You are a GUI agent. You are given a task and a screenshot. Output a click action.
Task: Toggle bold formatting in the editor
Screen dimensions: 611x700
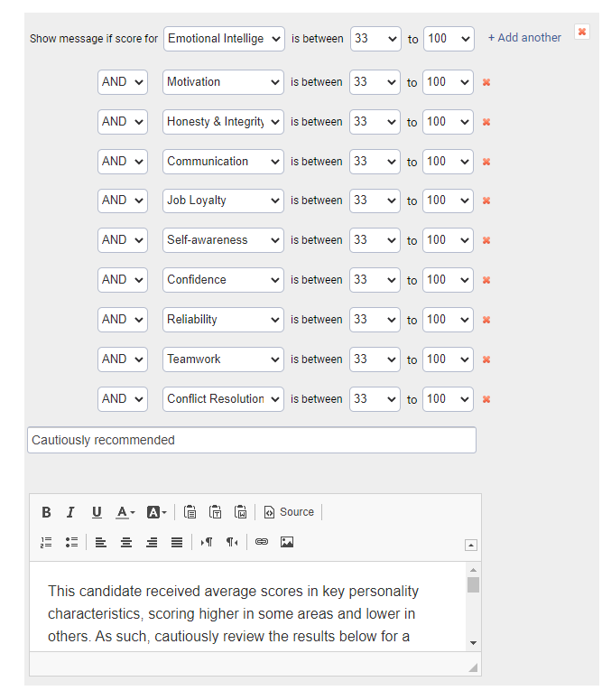[46, 512]
